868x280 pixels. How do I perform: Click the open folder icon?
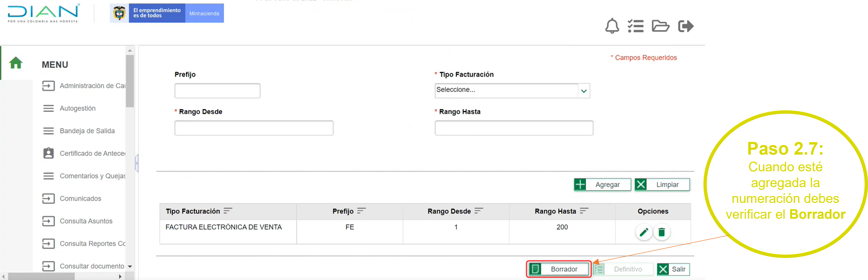click(660, 26)
